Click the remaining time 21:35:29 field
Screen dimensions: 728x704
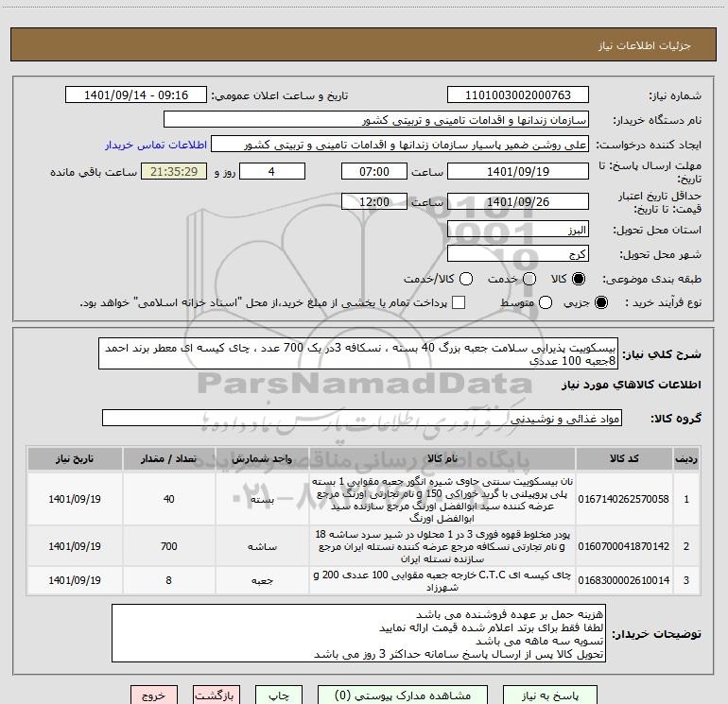(x=174, y=171)
